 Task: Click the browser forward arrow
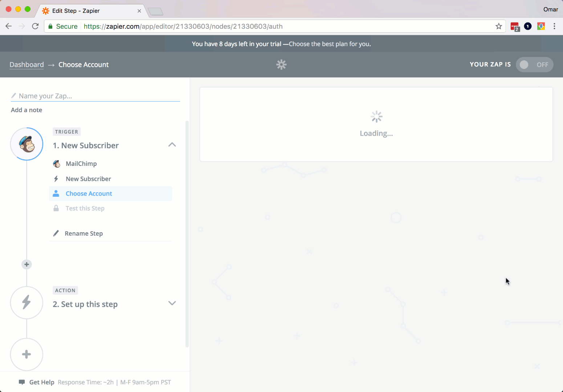[22, 26]
